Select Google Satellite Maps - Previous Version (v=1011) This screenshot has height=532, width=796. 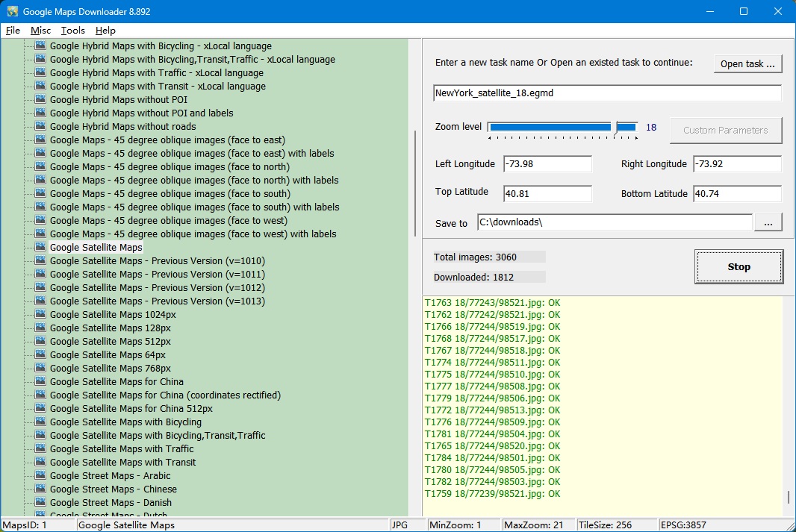click(x=158, y=275)
